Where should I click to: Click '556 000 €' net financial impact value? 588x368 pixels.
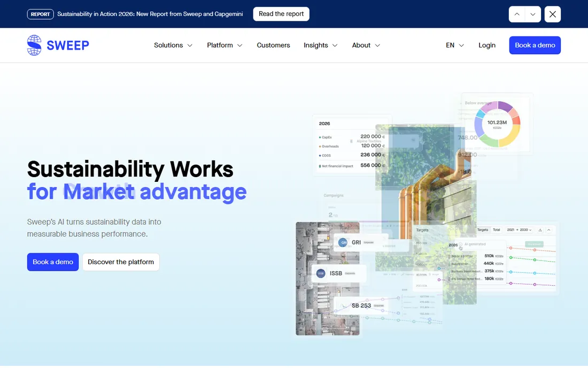pyautogui.click(x=373, y=165)
